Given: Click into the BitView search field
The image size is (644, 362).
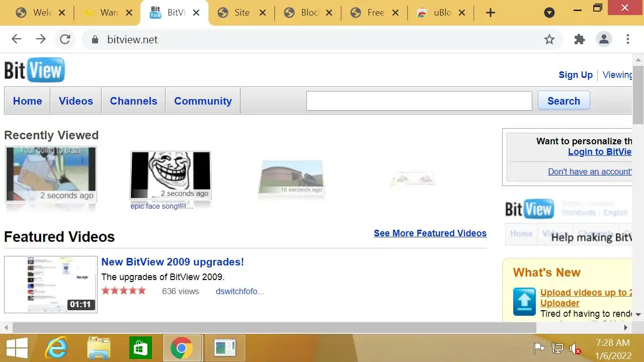Looking at the screenshot, I should tap(419, 101).
